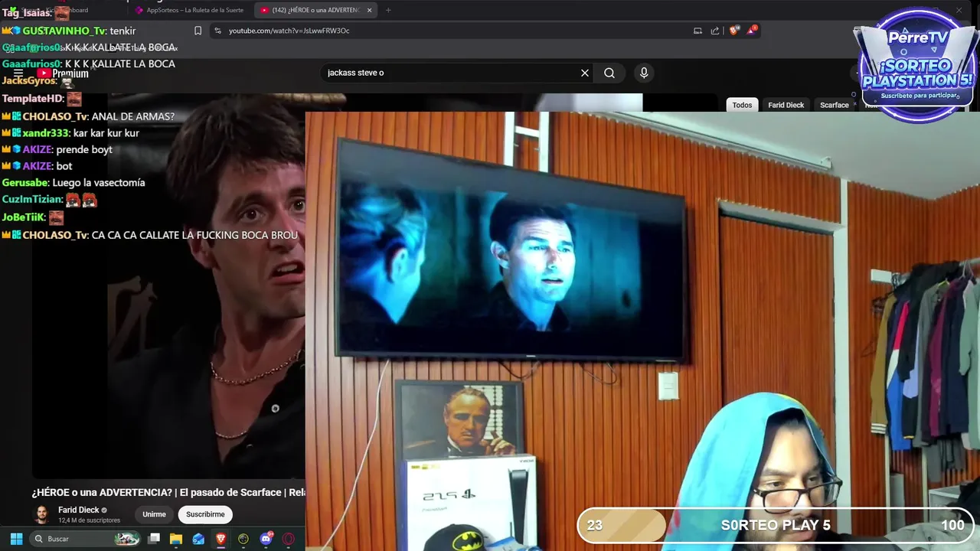Click GUSTAVINHO_Tv chat message 'tenkir'

point(122,31)
